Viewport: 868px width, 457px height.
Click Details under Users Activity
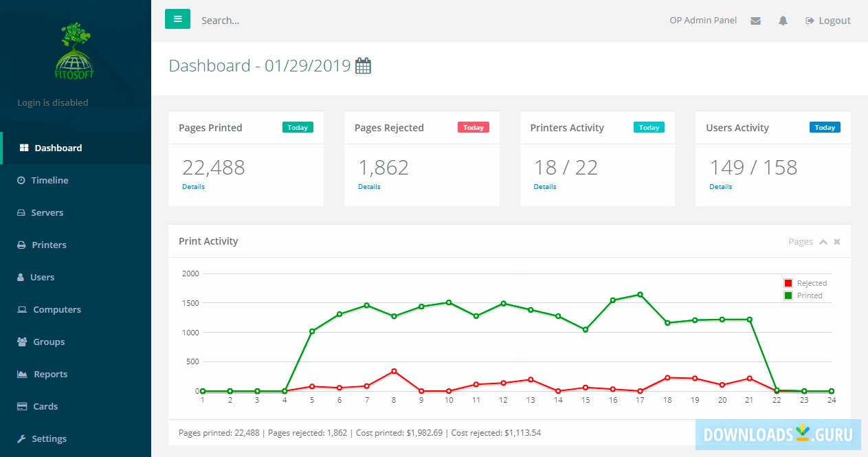(721, 187)
